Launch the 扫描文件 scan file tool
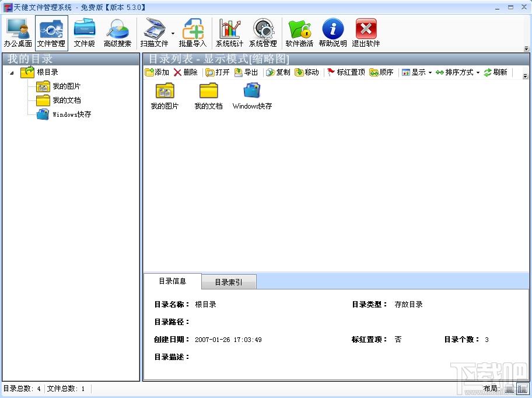Screen dimensions: 532x398 [x=153, y=33]
